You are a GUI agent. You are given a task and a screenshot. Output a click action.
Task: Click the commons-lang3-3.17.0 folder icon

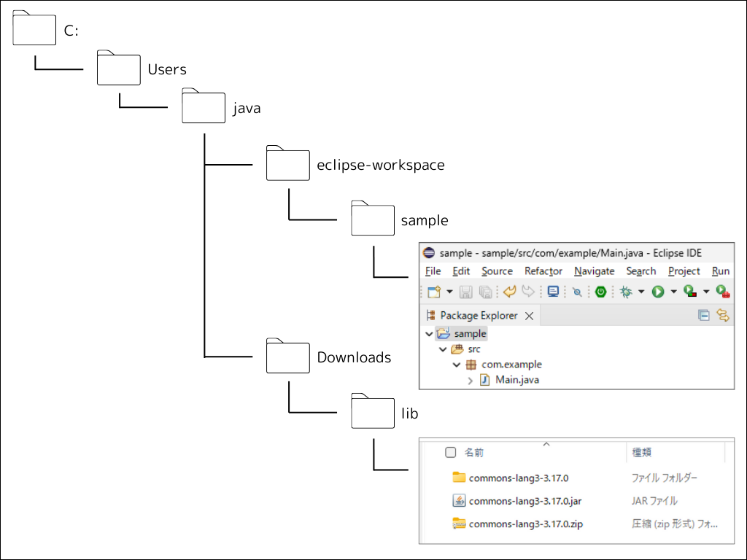[459, 477]
